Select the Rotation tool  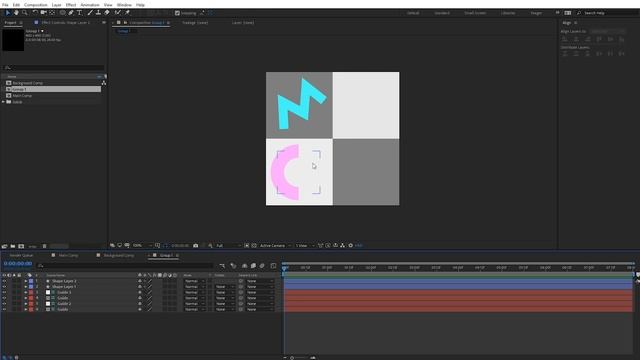[35, 13]
